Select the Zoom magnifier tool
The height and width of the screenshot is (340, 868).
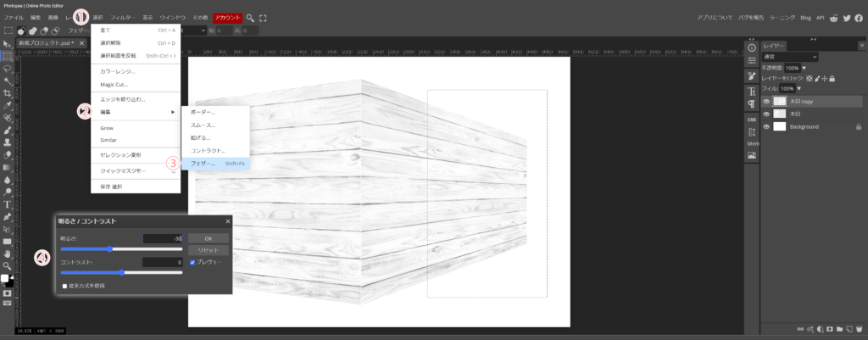(x=8, y=265)
